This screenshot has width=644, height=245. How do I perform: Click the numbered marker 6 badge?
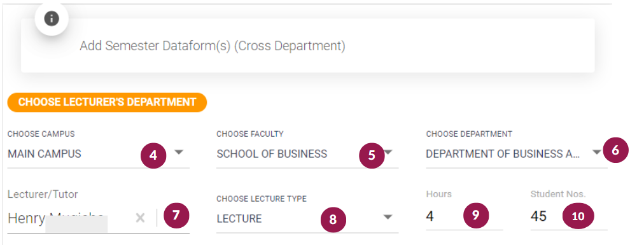click(615, 150)
